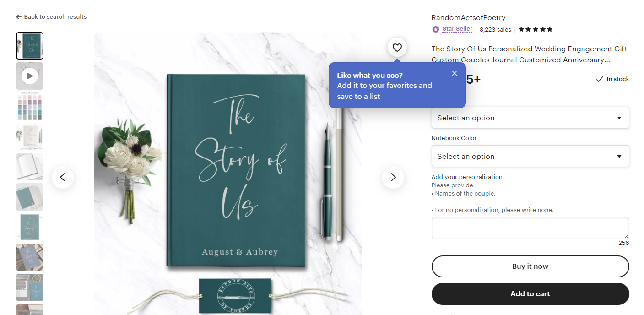Click the Buy it now button
Image resolution: width=644 pixels, height=315 pixels.
coord(530,266)
